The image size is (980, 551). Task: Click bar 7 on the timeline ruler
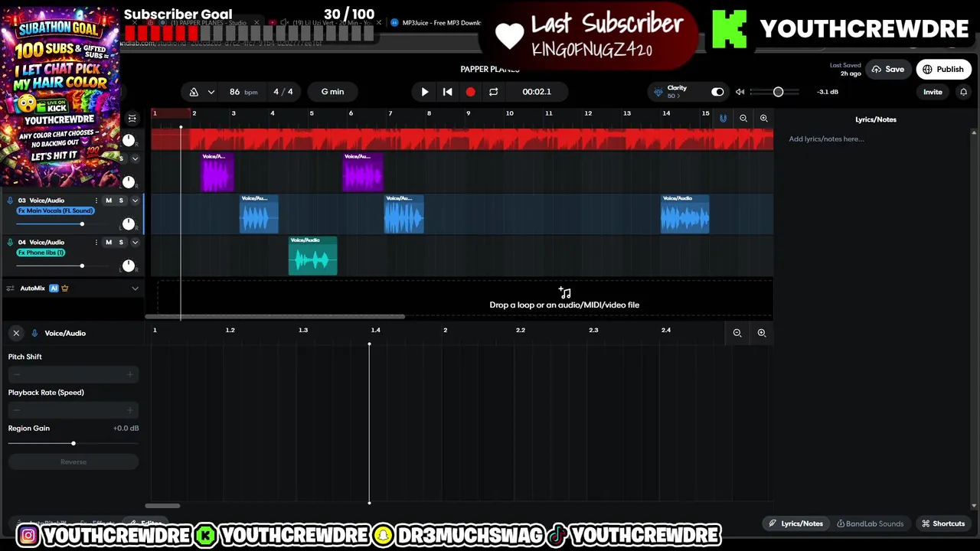click(390, 113)
